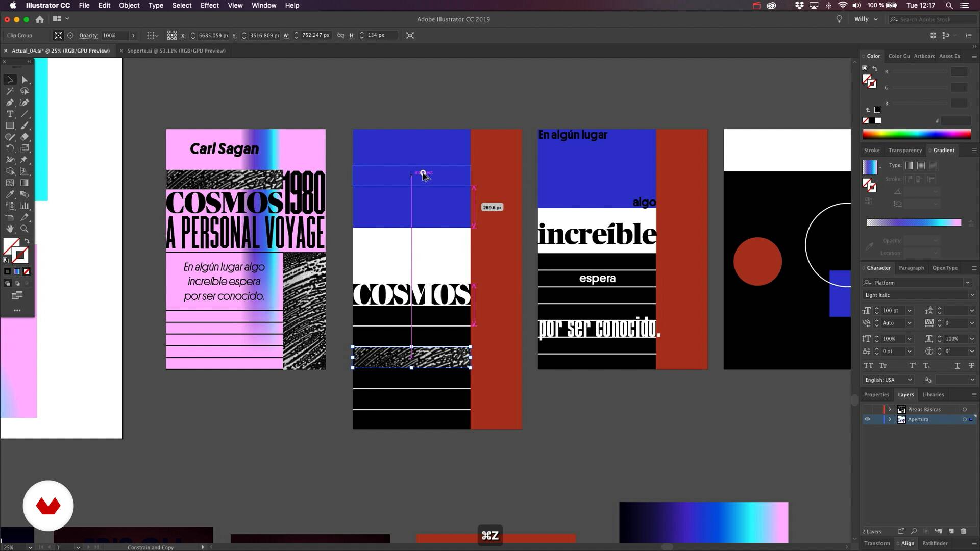The image size is (980, 551).
Task: Activate the Hand tool
Action: click(10, 229)
